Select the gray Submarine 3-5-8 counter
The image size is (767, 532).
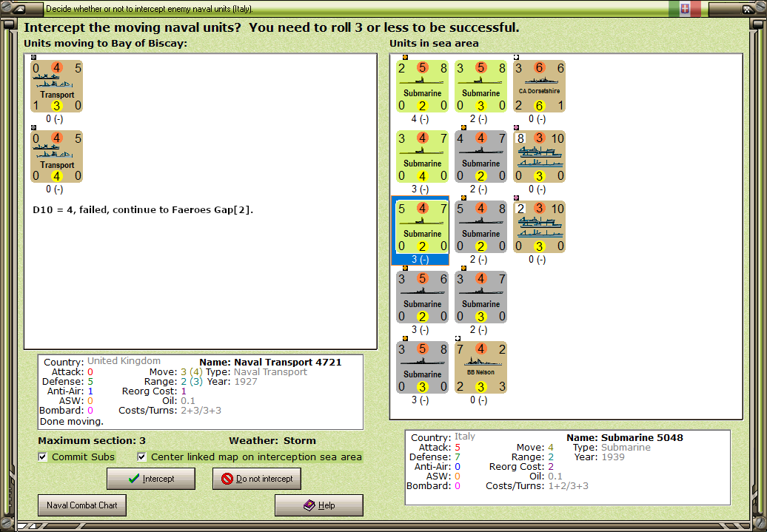pos(422,368)
